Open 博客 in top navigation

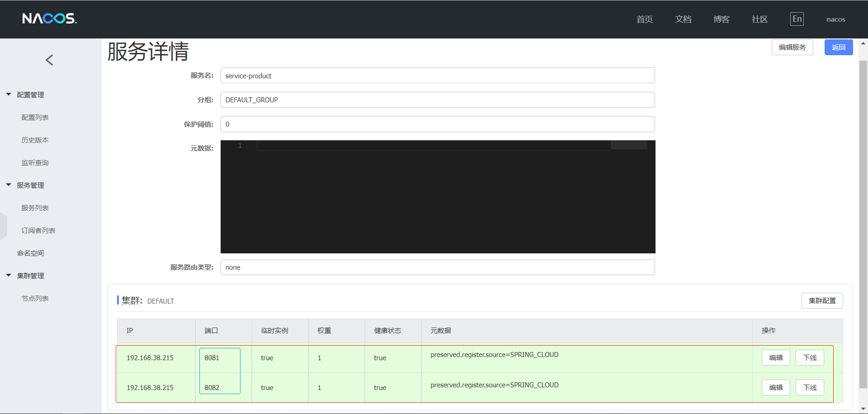click(722, 19)
